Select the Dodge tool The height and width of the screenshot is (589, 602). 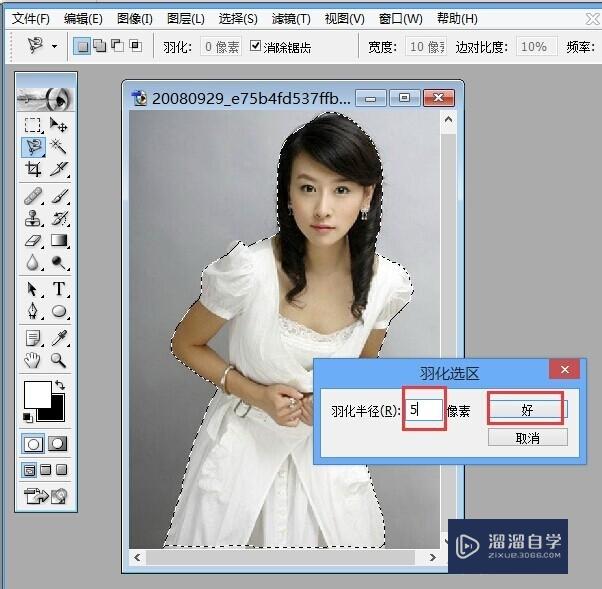(58, 263)
